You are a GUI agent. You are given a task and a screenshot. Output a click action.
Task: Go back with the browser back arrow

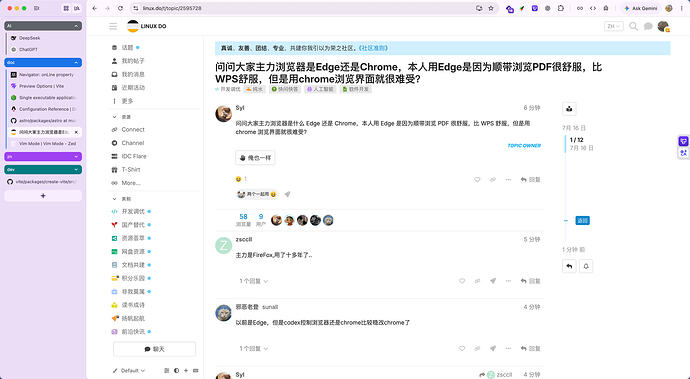click(95, 8)
